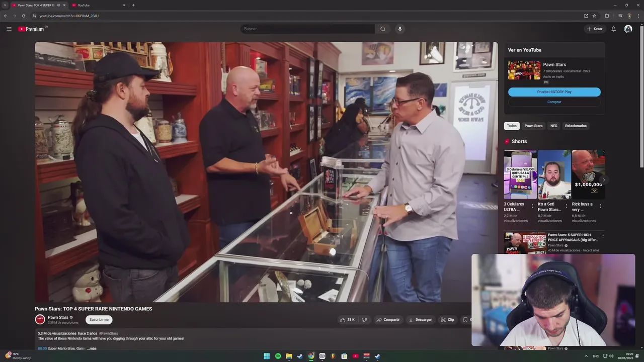Viewport: 644px width, 362px height.
Task: Select the Pawn Stars filter chip
Action: [x=533, y=126]
